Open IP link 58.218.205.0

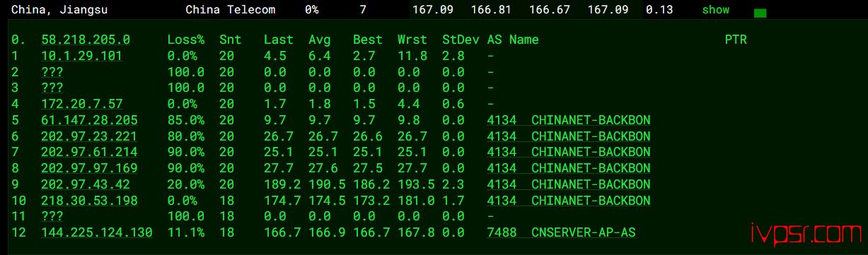pos(86,40)
